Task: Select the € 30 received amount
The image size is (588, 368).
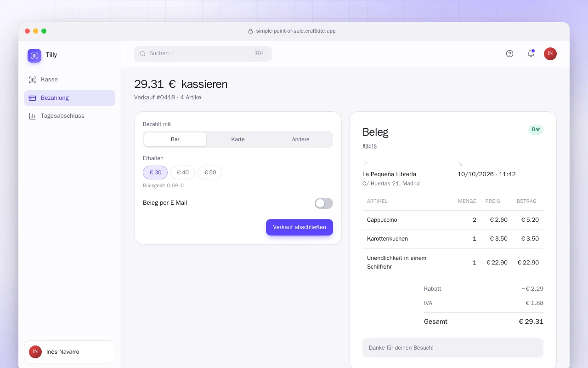Action: click(x=155, y=172)
